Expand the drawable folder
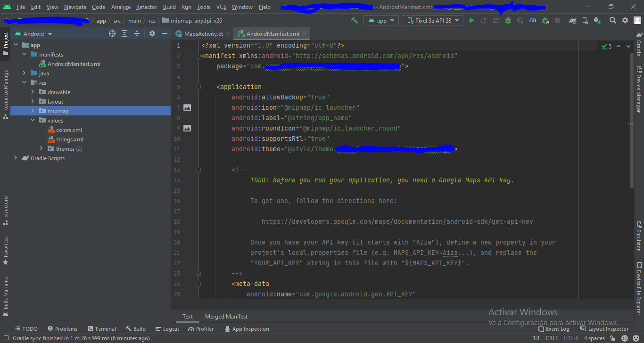 tap(33, 92)
